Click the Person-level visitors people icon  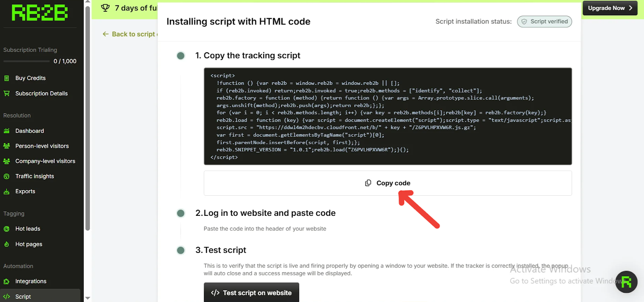[x=6, y=146]
